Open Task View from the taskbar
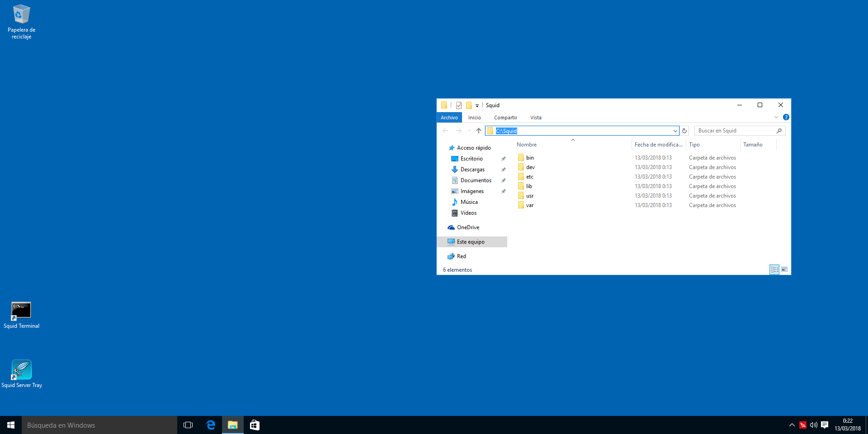The height and width of the screenshot is (434, 868). 188,425
